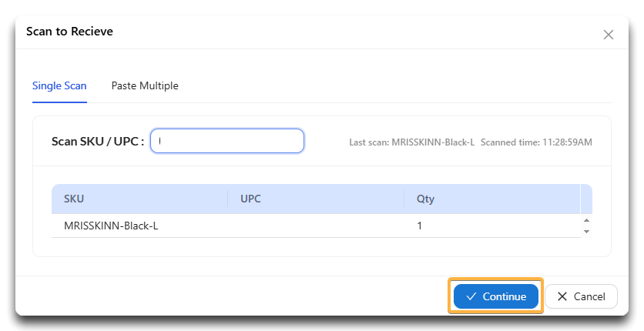Click the scroll up arrow in table
The image size is (644, 331).
click(x=586, y=220)
